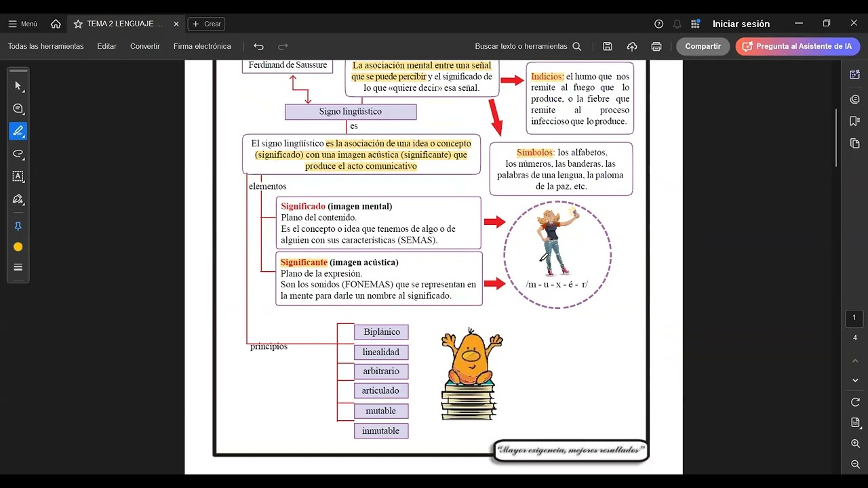Click the Buscar texto o herramientas search field
Screen dimensions: 868x488
point(528,46)
